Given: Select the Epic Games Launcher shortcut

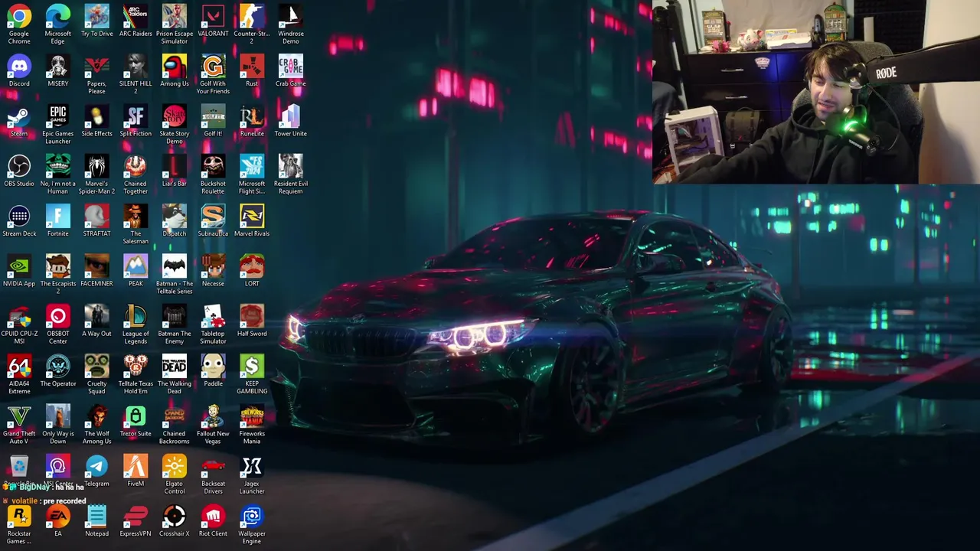Looking at the screenshot, I should point(57,117).
